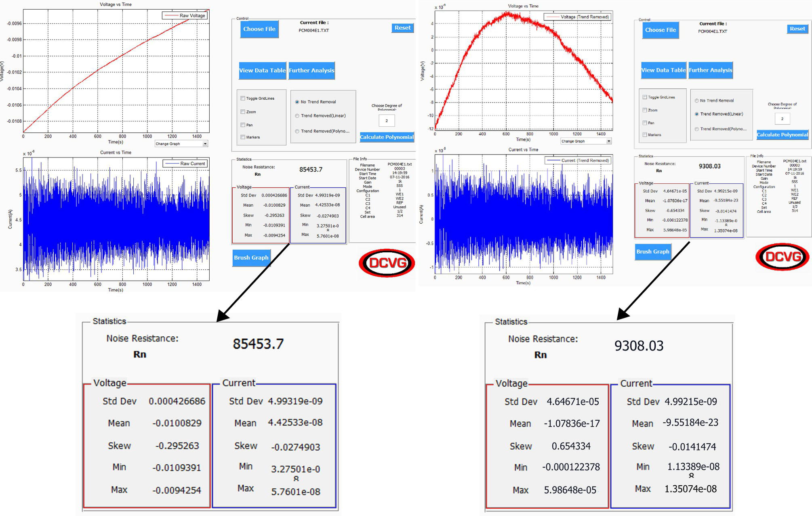Image resolution: width=812 pixels, height=516 pixels.
Task: Enable Markers checkbox in raw-voltage window
Action: pyautogui.click(x=243, y=137)
